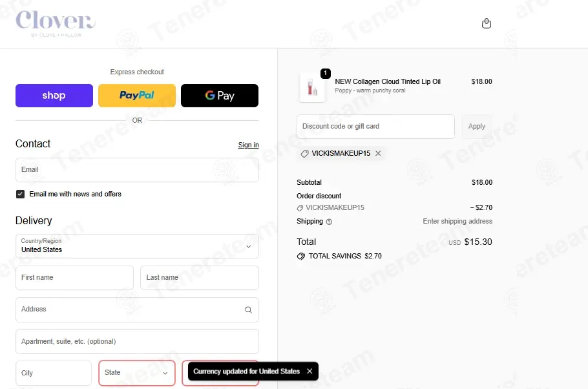The width and height of the screenshot is (588, 389).
Task: Click the Last name field
Action: click(200, 278)
